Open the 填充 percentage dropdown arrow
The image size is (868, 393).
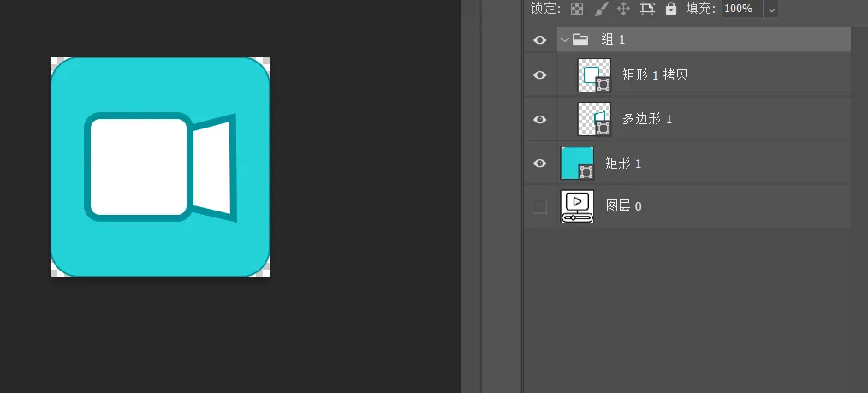tap(771, 9)
